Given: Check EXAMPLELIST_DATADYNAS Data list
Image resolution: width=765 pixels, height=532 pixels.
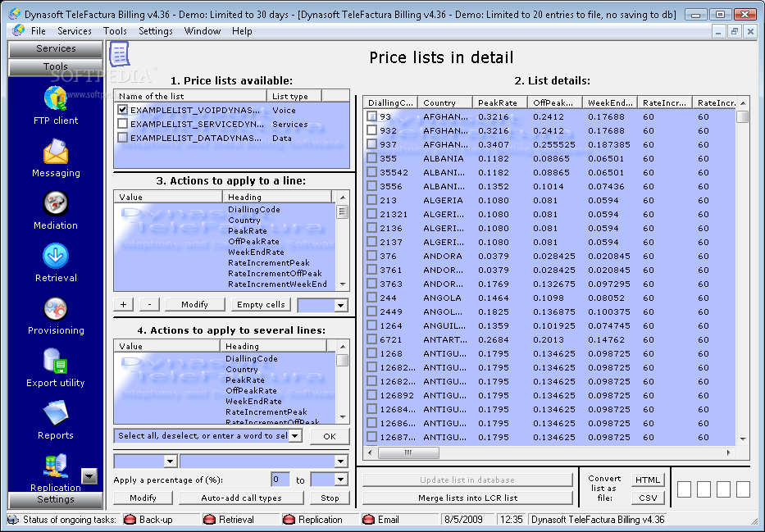Looking at the screenshot, I should (x=122, y=138).
